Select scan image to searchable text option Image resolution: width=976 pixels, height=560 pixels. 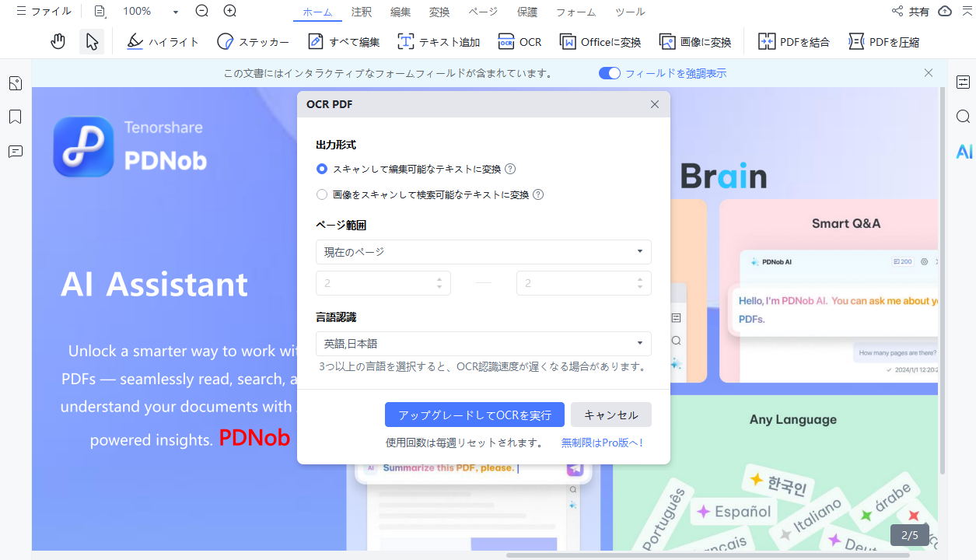tap(322, 194)
